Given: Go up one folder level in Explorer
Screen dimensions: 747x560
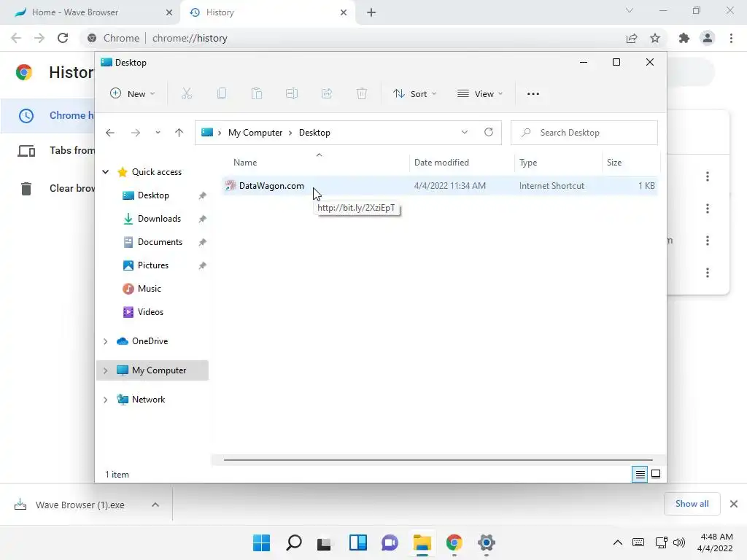Looking at the screenshot, I should tap(179, 133).
